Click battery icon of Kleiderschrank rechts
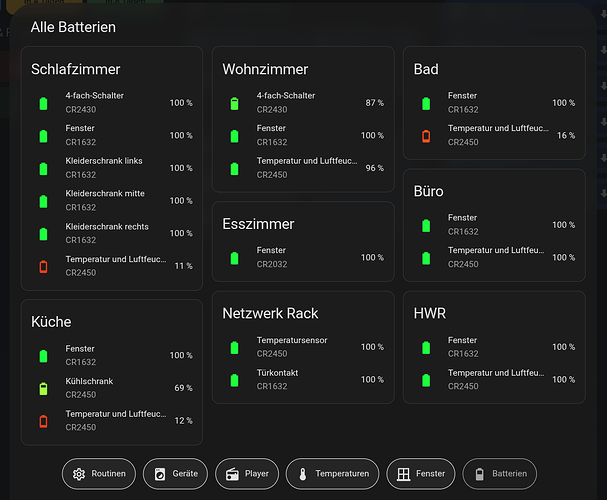 (x=43, y=234)
